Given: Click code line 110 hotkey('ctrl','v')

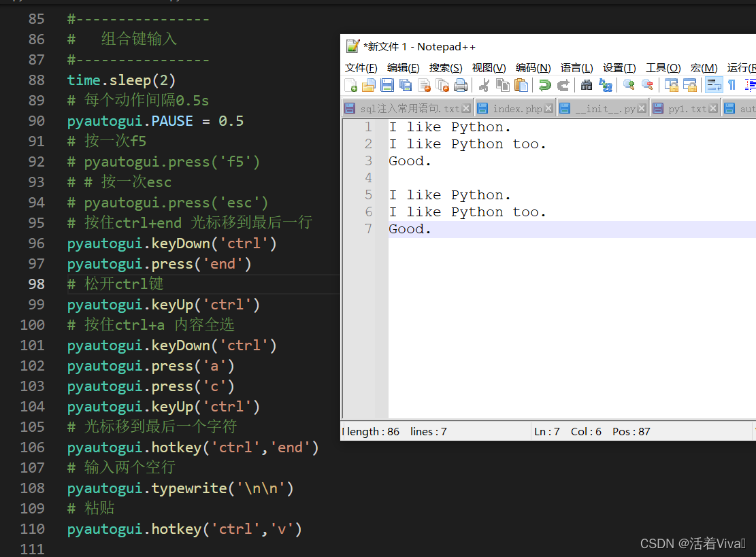Looking at the screenshot, I should coord(184,530).
